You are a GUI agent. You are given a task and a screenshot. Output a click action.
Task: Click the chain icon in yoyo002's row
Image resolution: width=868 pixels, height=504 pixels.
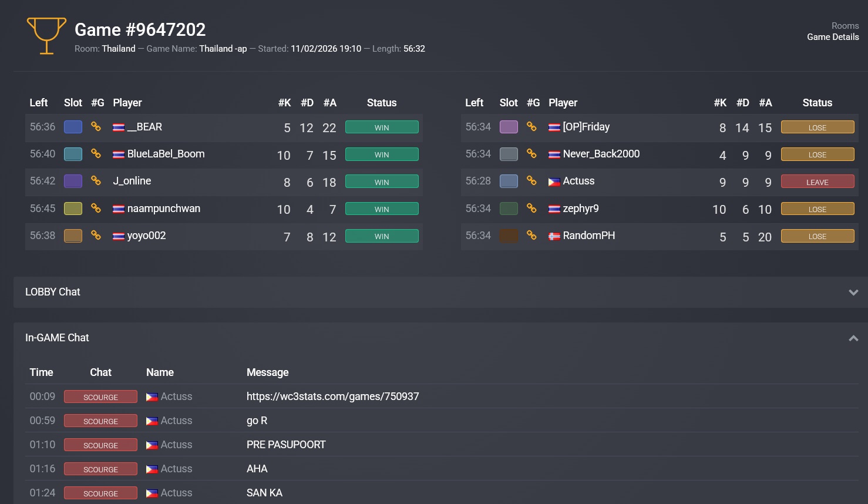point(96,236)
